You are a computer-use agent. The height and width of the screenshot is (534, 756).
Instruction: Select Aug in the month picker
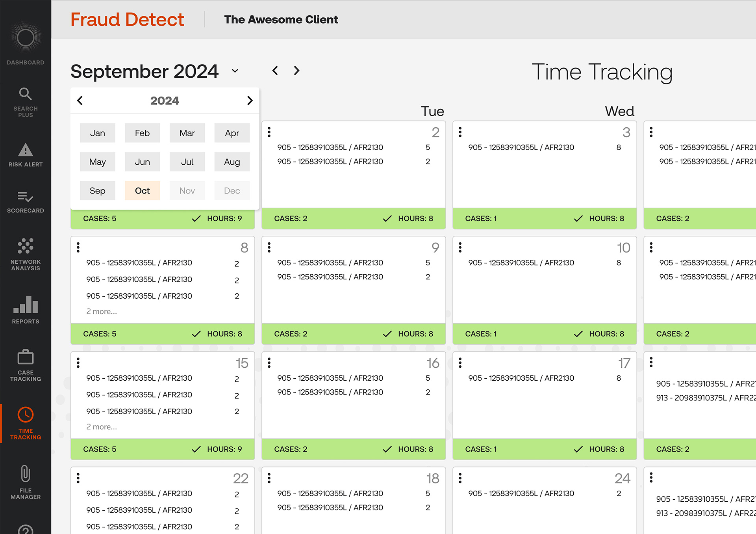(232, 162)
